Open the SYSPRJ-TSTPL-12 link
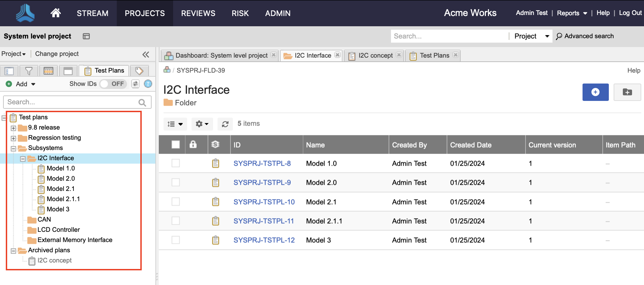Viewport: 644px width, 285px height. [264, 240]
